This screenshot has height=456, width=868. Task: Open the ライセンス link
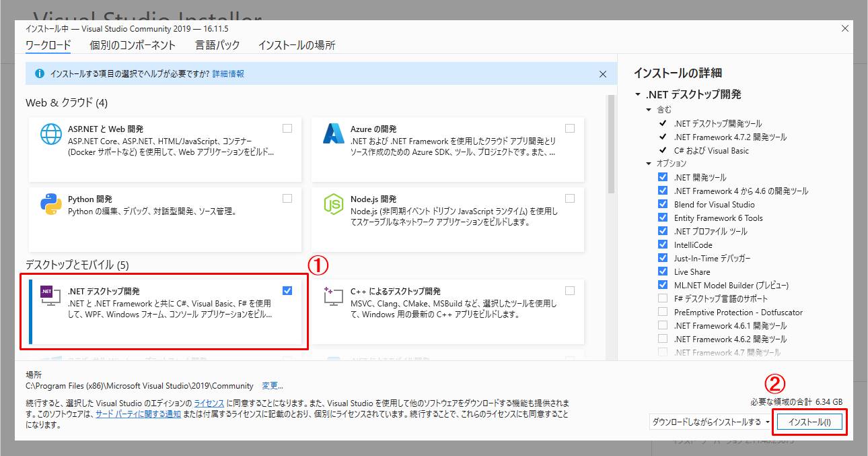(x=209, y=402)
